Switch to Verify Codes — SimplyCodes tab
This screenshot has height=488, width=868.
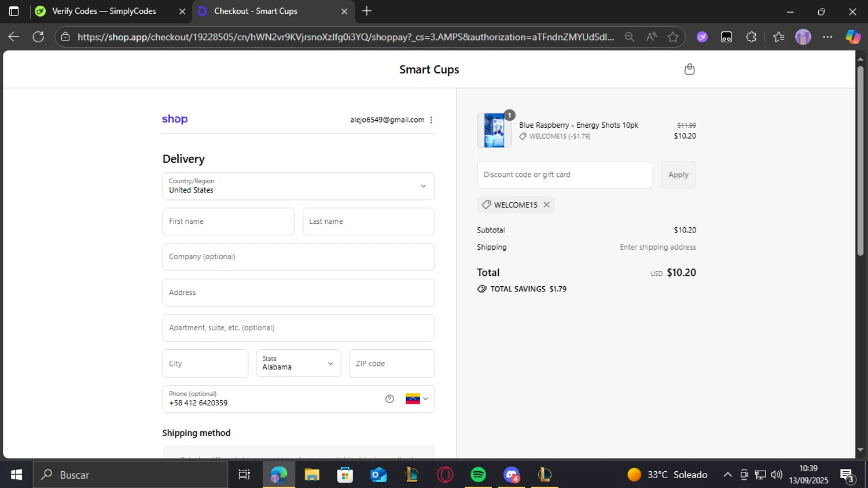tap(104, 11)
